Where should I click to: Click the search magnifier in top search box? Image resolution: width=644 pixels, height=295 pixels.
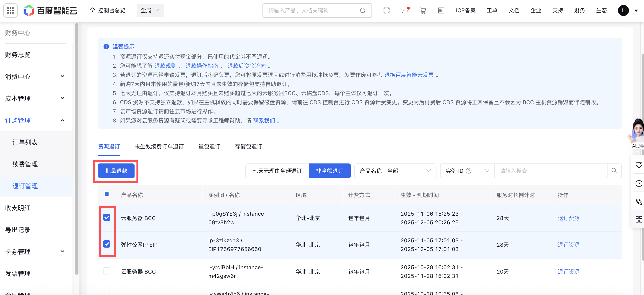[363, 10]
